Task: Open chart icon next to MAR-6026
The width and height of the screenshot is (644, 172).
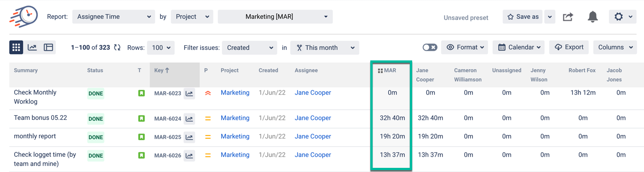Action: coord(189,155)
